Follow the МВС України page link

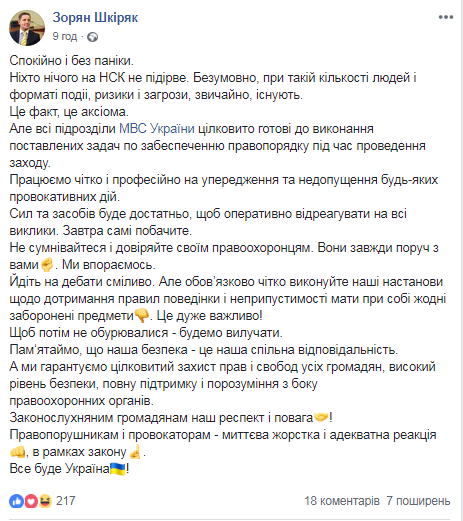tap(157, 129)
